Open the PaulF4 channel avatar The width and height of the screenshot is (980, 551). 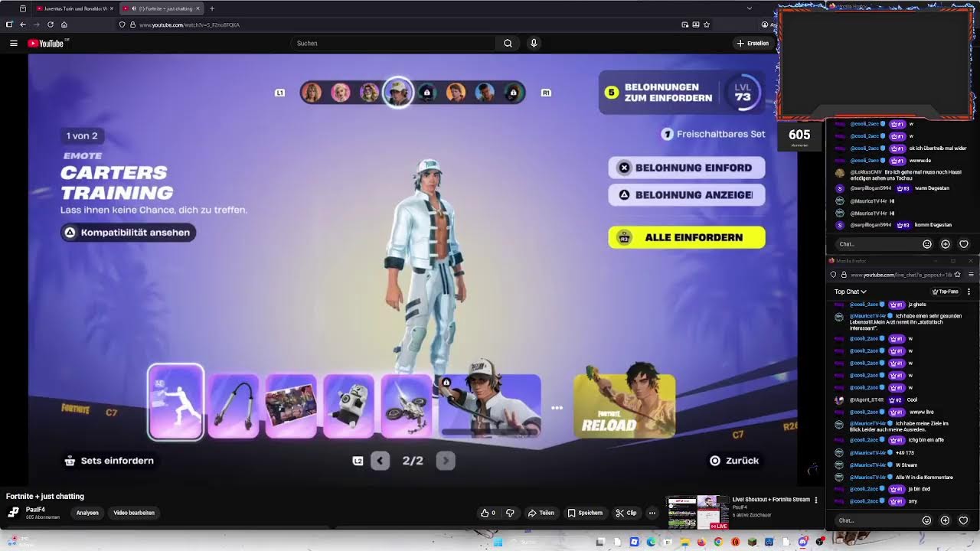pyautogui.click(x=13, y=512)
